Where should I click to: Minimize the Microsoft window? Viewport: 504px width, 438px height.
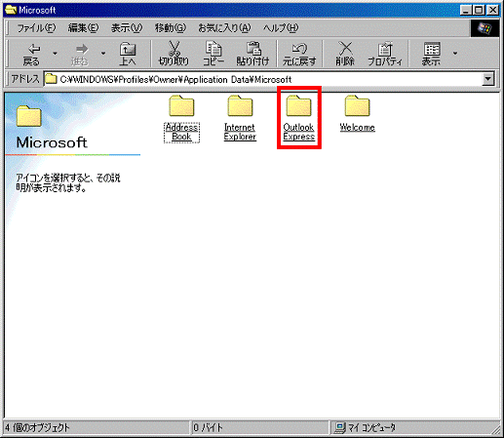(466, 10)
